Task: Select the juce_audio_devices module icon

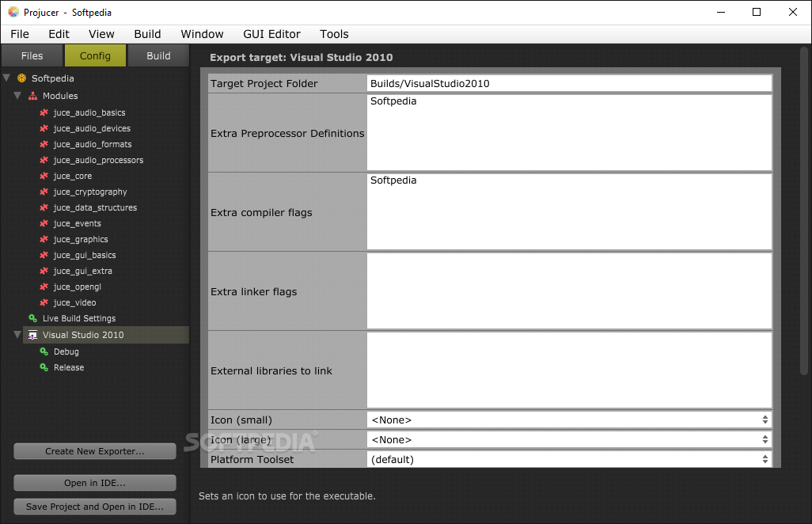Action: tap(44, 128)
